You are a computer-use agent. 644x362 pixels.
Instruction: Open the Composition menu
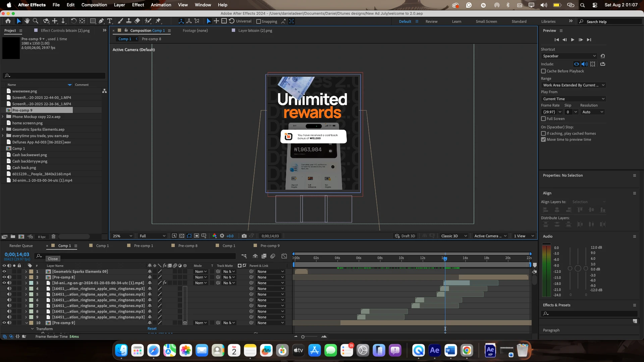tap(94, 5)
